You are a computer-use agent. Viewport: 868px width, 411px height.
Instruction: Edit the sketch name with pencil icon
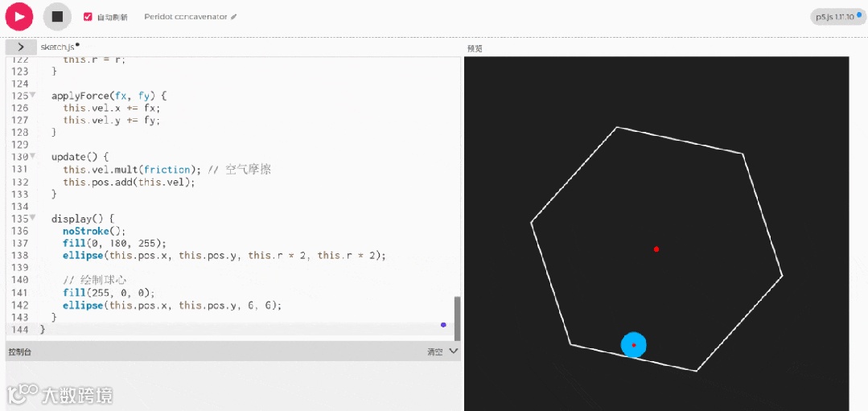click(x=233, y=17)
